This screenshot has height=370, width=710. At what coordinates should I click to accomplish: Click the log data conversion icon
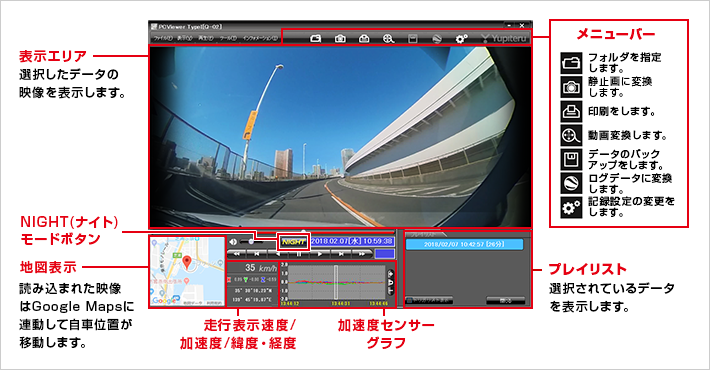click(437, 39)
